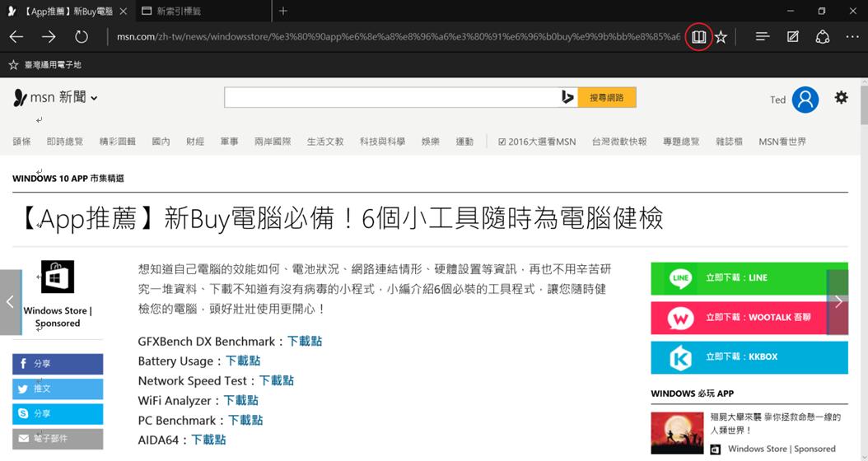
Task: Add page to favorites star icon
Action: [721, 37]
